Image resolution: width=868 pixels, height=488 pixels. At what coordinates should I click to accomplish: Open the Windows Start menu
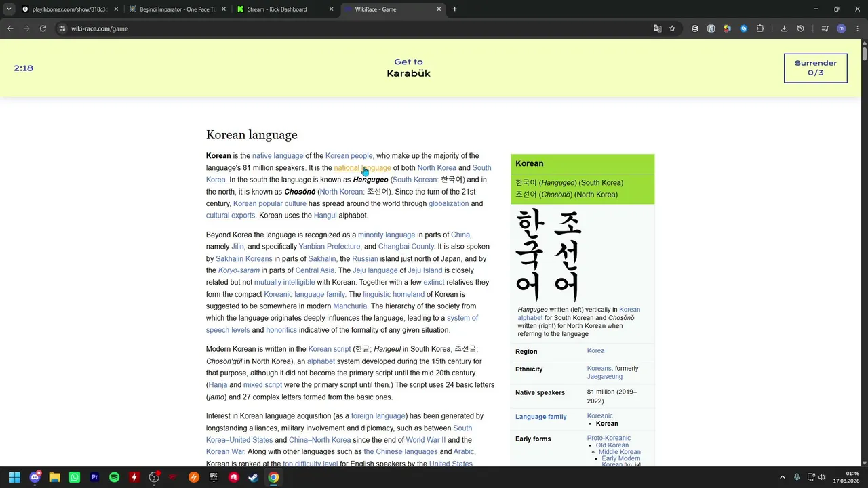pos(14,477)
